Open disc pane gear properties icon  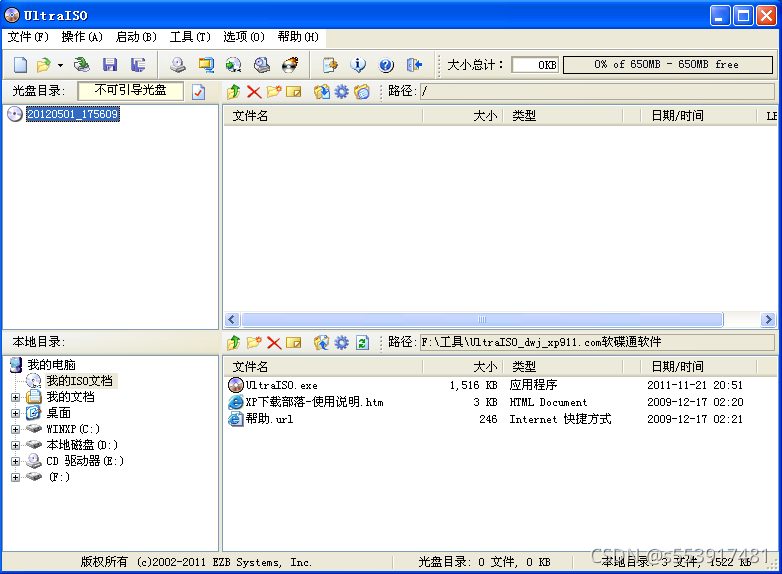point(342,92)
